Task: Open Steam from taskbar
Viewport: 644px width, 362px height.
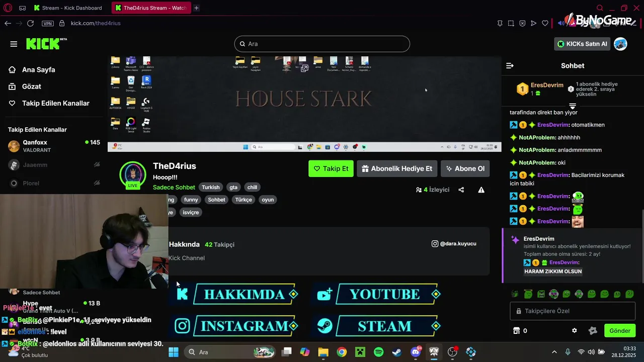Action: [x=397, y=352]
